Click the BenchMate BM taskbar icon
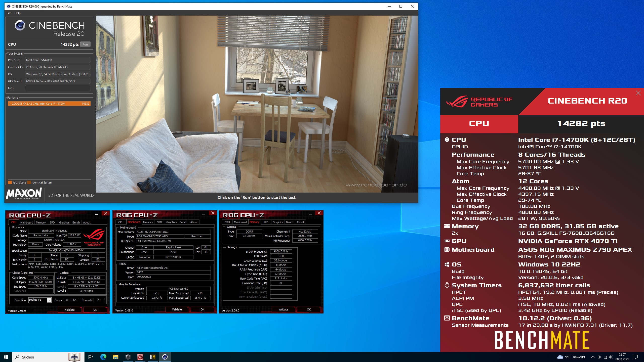 coord(152,357)
